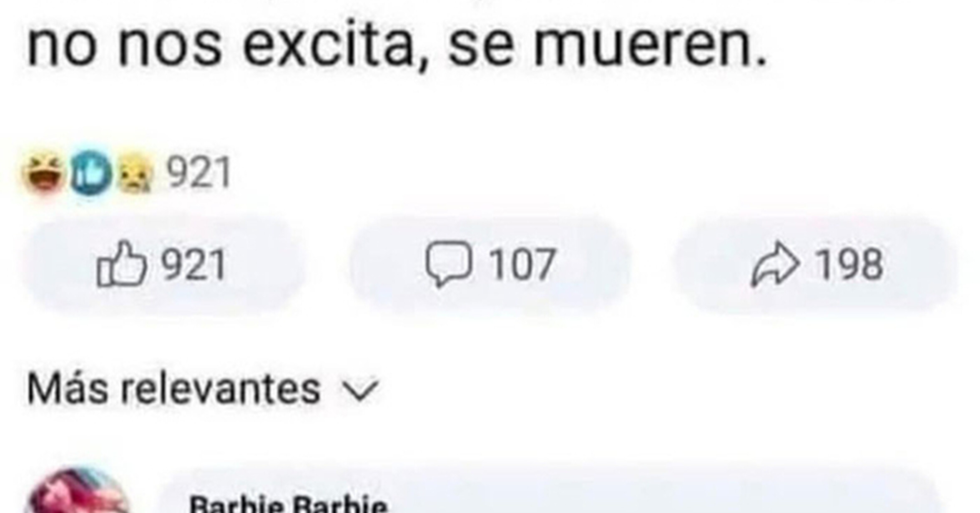980x513 pixels.
Task: Open the Barbie Barbie commenter name link
Action: click(288, 505)
